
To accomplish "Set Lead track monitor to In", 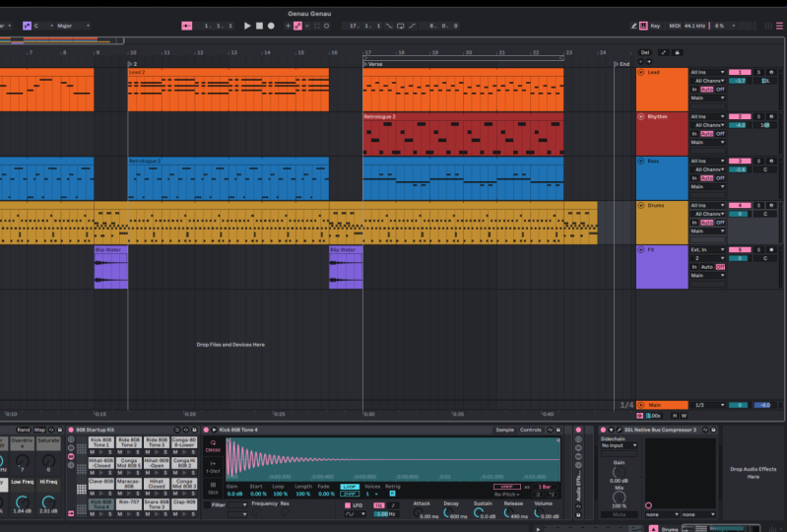I will pos(694,90).
